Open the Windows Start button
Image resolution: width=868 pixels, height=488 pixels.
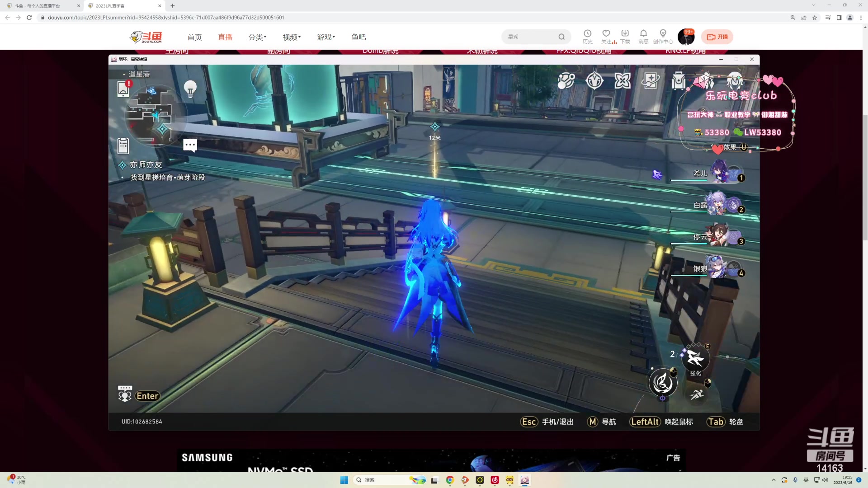pos(344,480)
